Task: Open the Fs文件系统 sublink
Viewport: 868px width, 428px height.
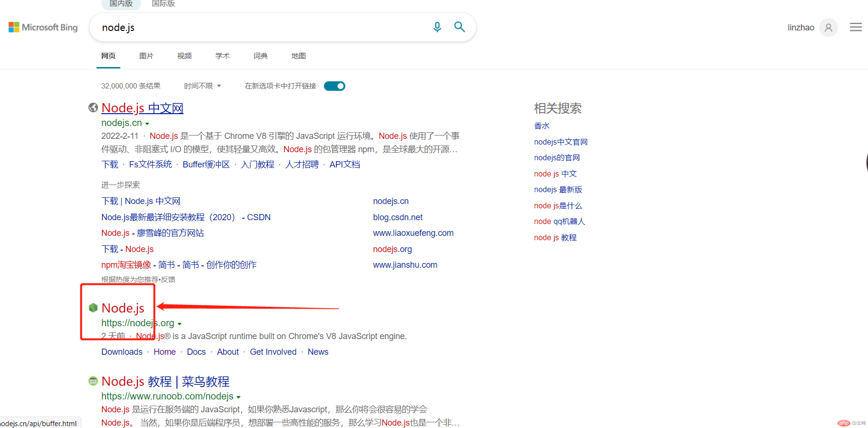Action: coord(150,165)
